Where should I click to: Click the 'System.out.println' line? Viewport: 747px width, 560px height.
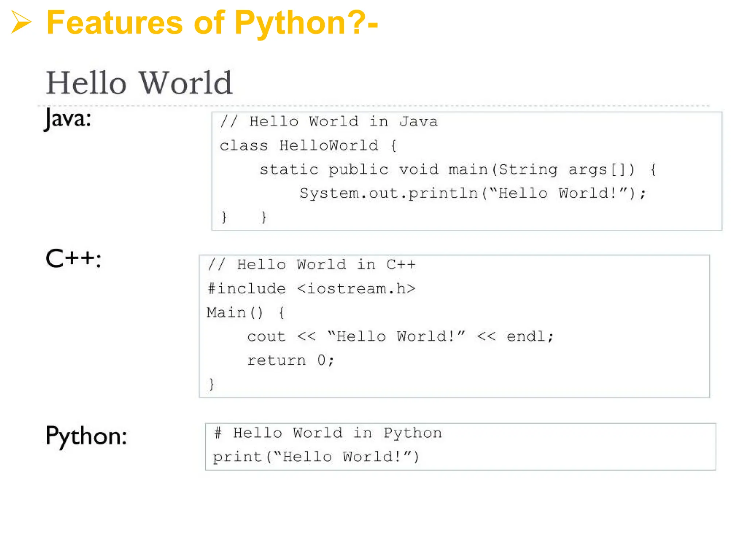[473, 193]
